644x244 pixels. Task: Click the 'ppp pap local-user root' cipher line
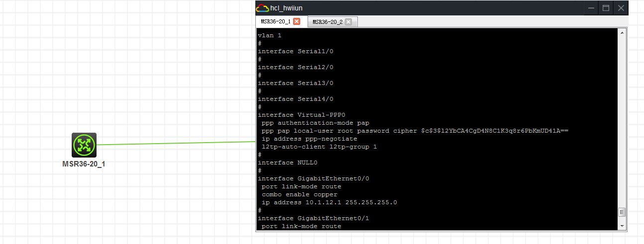(x=415, y=131)
